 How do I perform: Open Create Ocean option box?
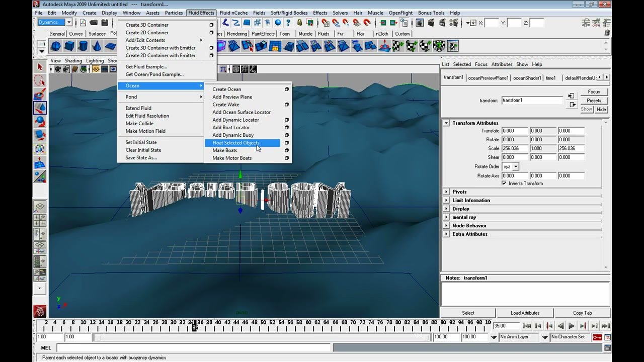287,89
